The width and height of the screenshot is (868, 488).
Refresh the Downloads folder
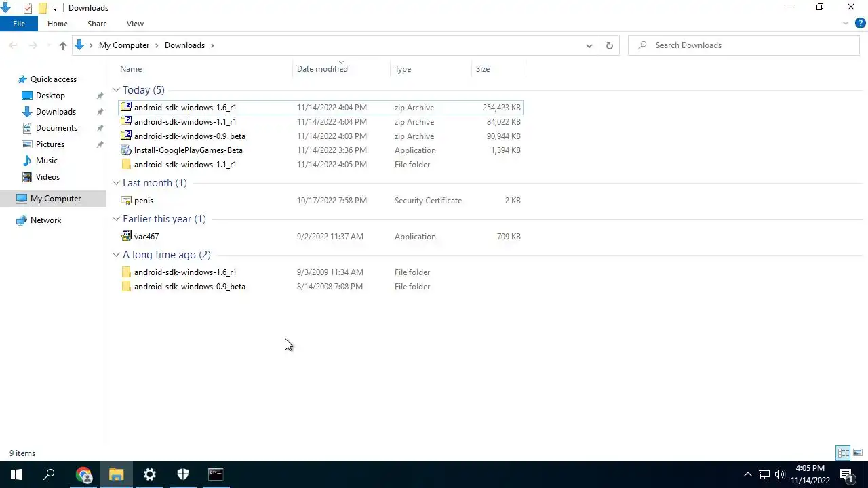point(609,45)
